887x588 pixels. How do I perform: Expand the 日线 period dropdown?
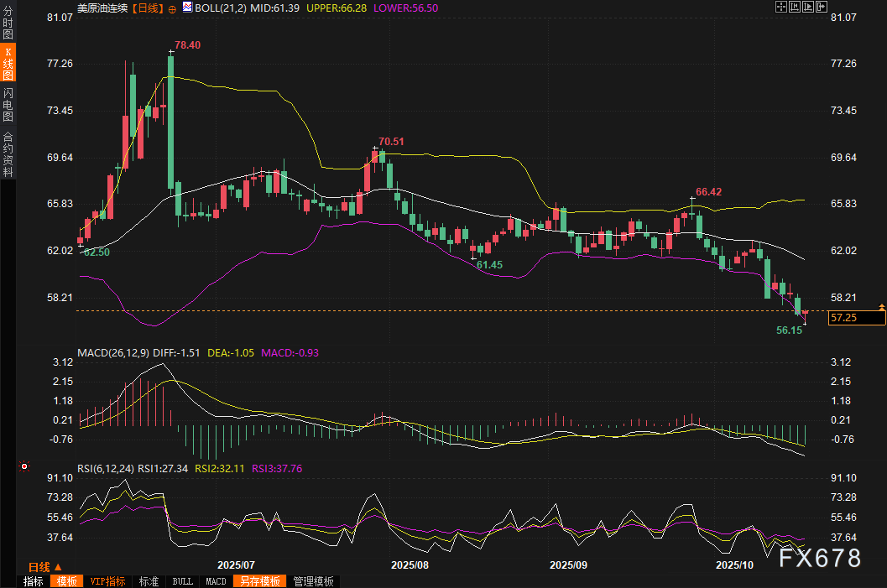click(44, 567)
